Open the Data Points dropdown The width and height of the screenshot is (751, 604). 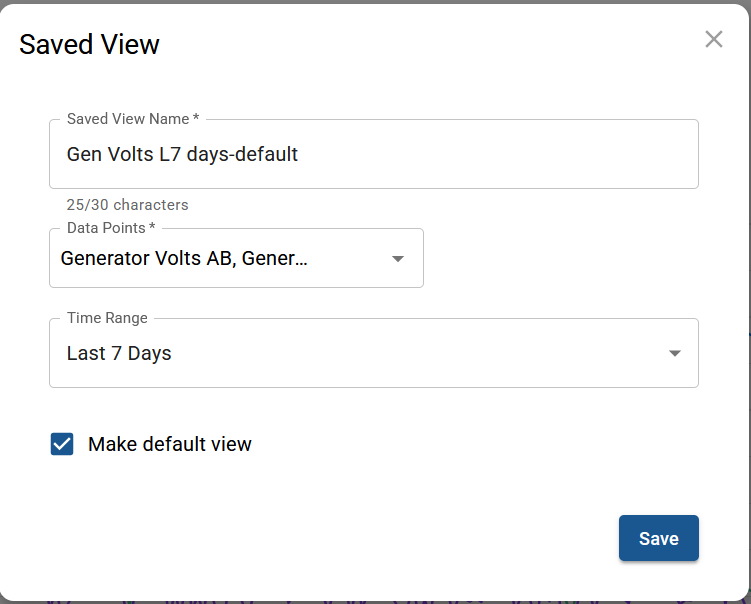(x=235, y=259)
